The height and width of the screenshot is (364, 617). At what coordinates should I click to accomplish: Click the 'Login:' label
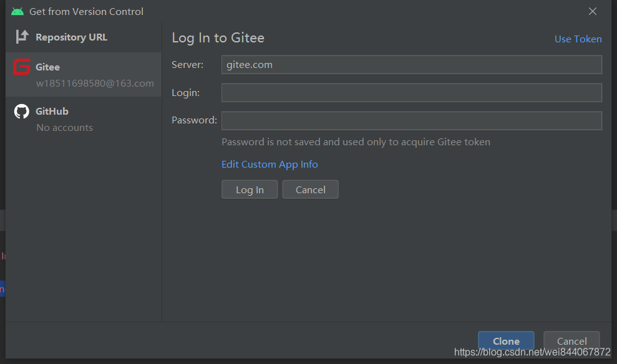click(185, 93)
